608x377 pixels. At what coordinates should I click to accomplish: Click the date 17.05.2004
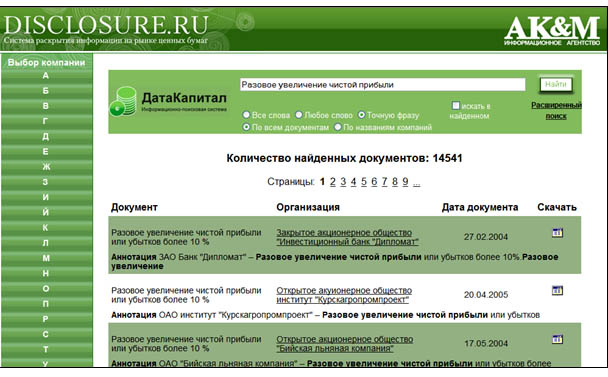coord(486,344)
